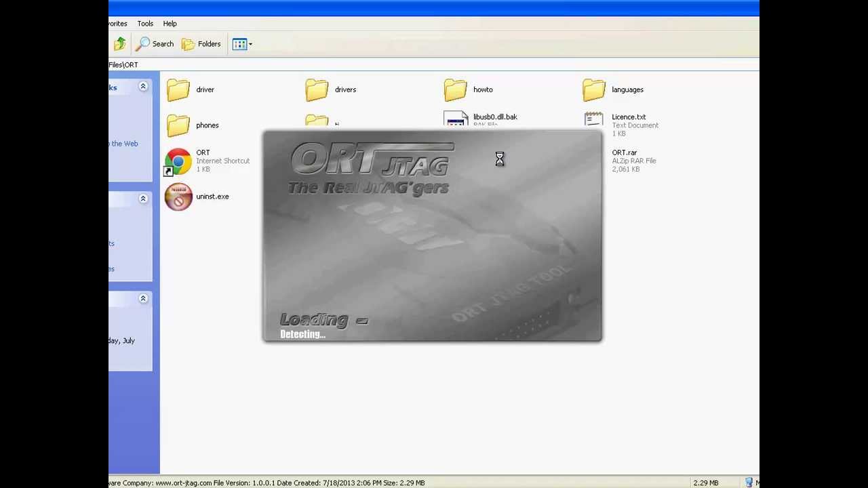The height and width of the screenshot is (488, 868).
Task: Click the 2.29 MB status bar entry
Action: click(705, 483)
